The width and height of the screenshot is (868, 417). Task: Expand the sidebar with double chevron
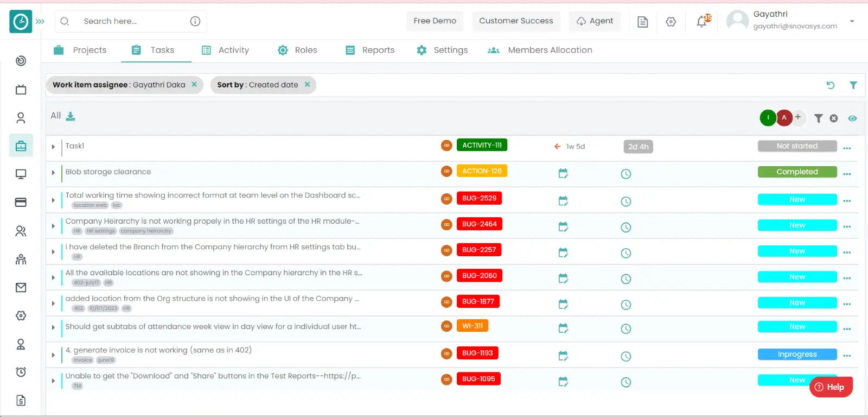tap(40, 22)
